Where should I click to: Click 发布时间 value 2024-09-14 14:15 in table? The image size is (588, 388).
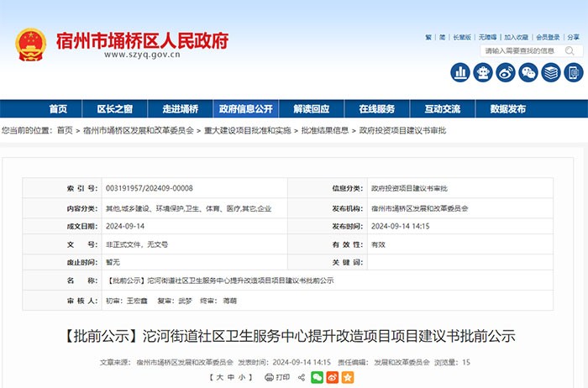pos(400,227)
